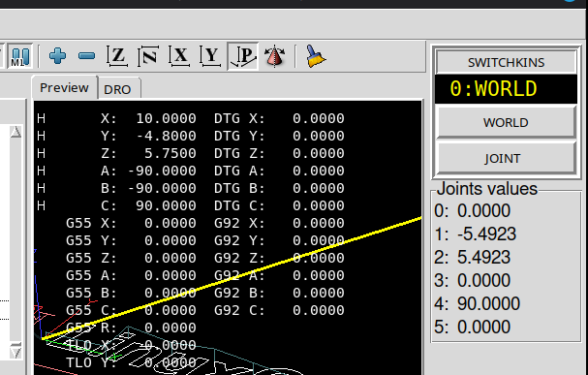The image size is (588, 375).
Task: Click the Joints values frame label
Action: [x=487, y=189]
